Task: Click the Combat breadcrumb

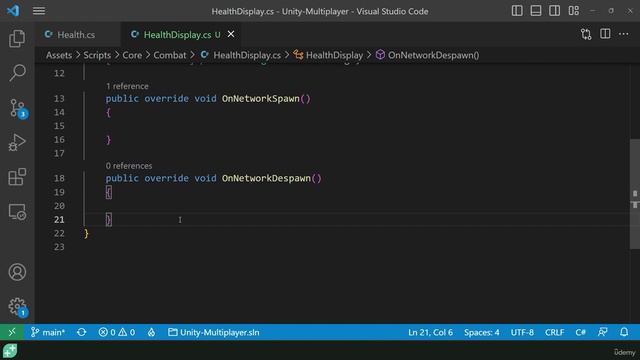Action: tap(170, 55)
